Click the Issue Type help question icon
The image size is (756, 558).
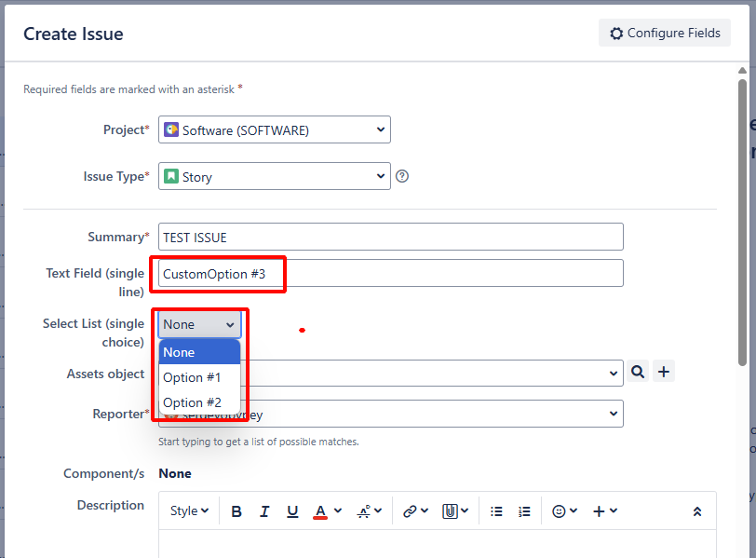[x=402, y=176]
